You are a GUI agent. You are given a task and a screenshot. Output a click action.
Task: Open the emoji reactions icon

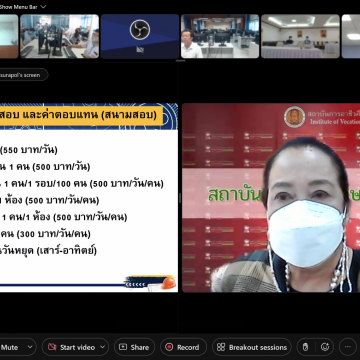325,347
